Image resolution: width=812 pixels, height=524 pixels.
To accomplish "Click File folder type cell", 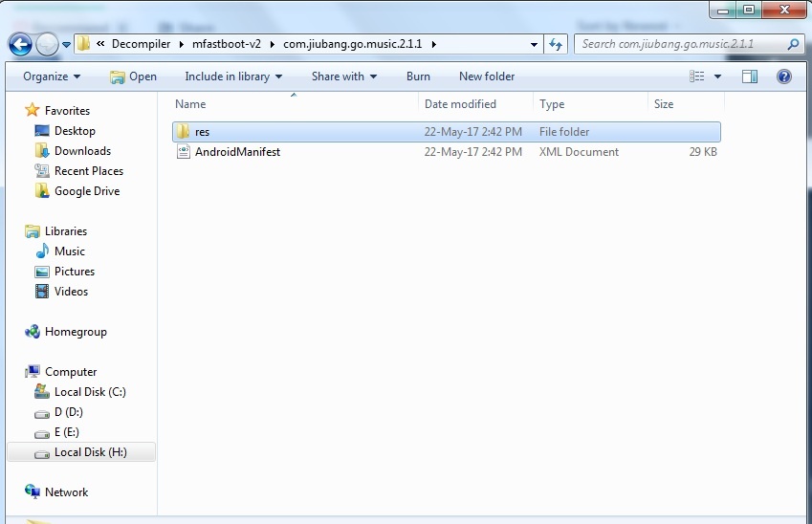I will pos(564,132).
